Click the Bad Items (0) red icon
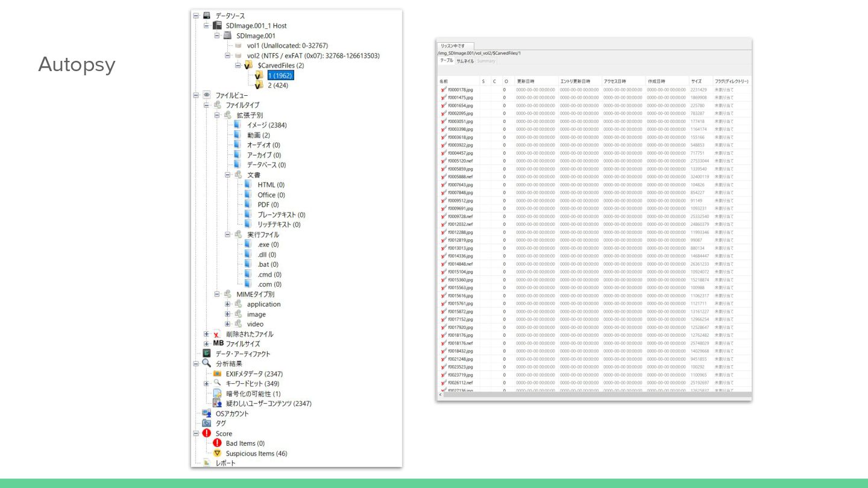 click(217, 443)
